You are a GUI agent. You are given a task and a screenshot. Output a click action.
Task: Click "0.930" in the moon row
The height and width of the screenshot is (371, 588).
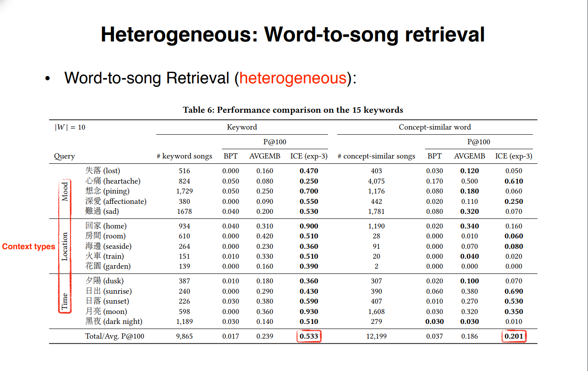309,311
